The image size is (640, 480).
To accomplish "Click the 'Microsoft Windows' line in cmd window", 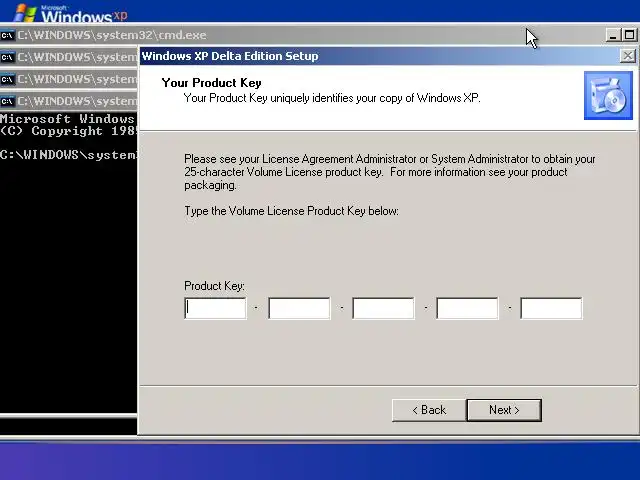I will point(67,119).
